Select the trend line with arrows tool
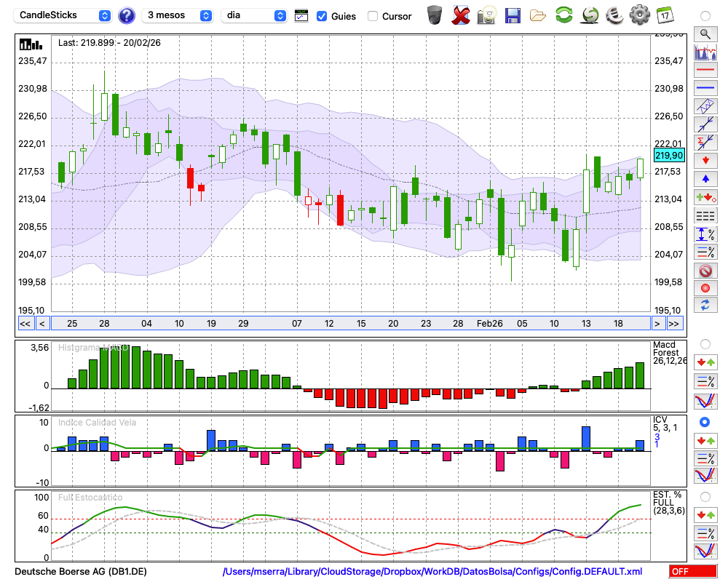The image size is (728, 582). (x=705, y=124)
